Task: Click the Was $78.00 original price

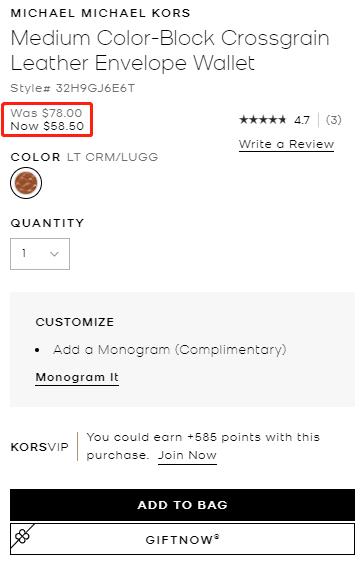Action: [x=46, y=113]
